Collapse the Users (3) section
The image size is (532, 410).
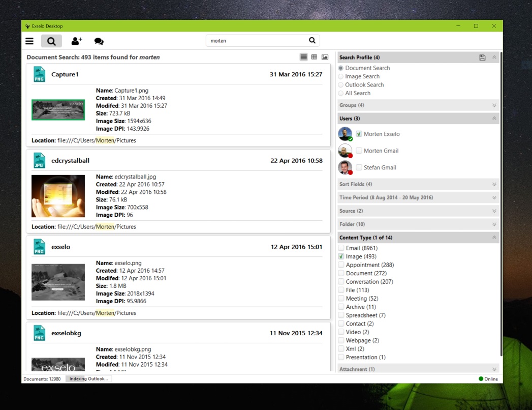click(x=494, y=119)
